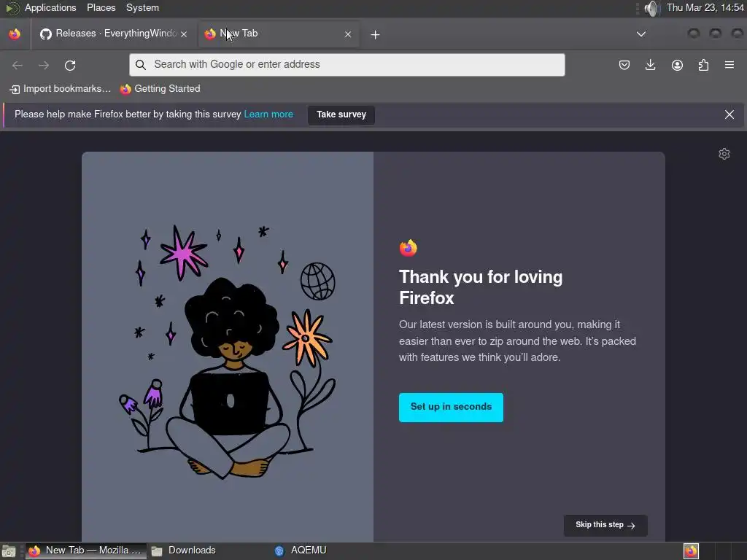Open the System menu
Viewport: 747px width, 560px height.
pyautogui.click(x=142, y=8)
